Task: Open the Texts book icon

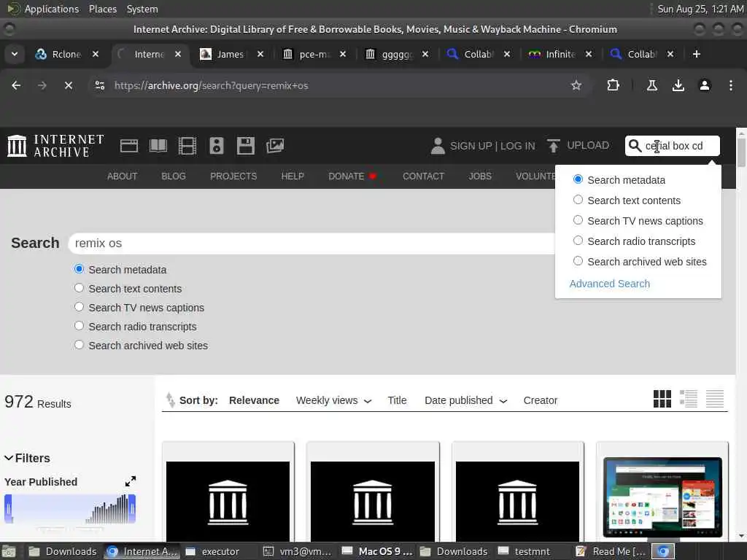Action: [158, 146]
